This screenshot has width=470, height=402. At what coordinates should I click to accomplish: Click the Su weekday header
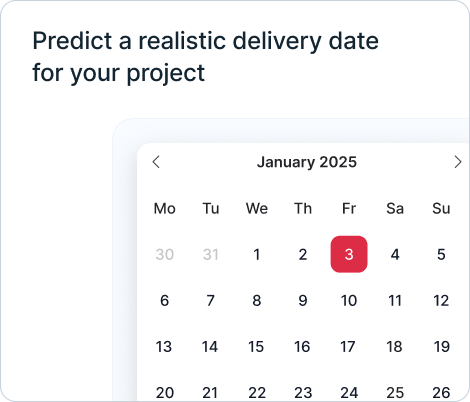(x=441, y=209)
